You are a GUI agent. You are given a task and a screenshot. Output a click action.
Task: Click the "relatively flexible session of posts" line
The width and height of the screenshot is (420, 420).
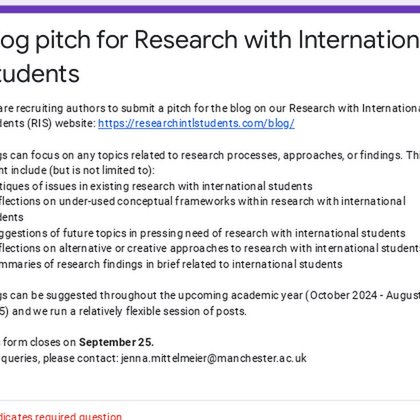pyautogui.click(x=123, y=311)
